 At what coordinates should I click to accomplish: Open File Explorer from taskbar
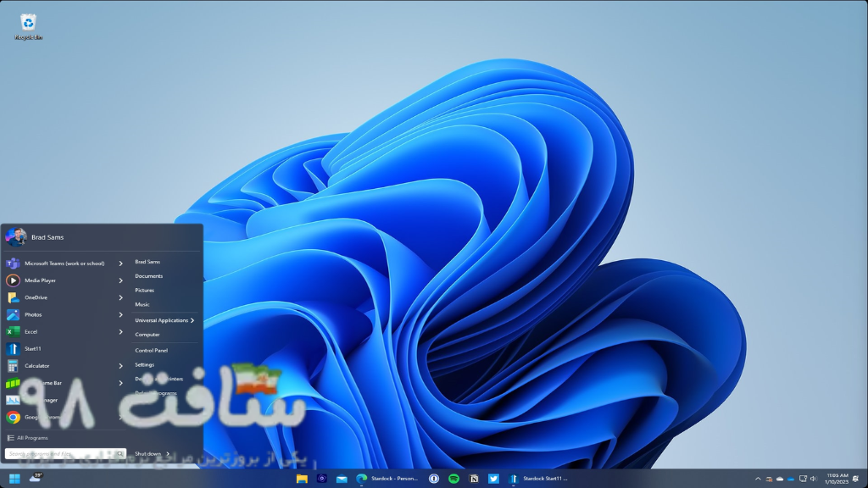(x=302, y=479)
